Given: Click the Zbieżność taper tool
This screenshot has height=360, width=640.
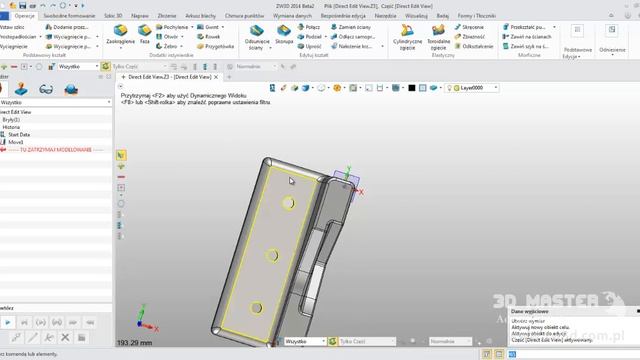Looking at the screenshot, I should 470,37.
